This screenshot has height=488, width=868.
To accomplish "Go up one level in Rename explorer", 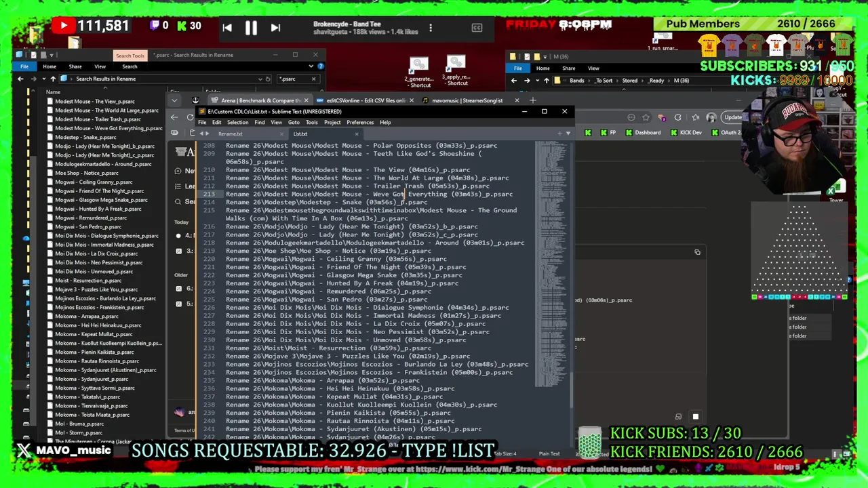I will click(x=52, y=79).
